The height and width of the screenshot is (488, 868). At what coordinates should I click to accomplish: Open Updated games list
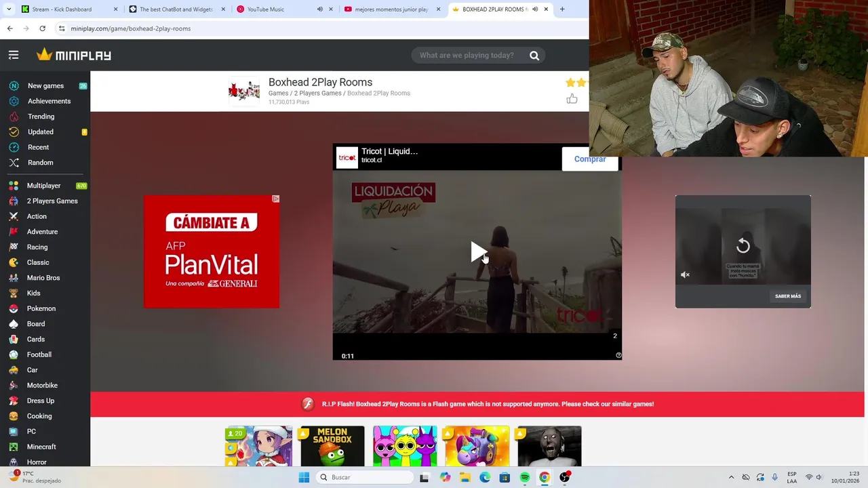(40, 132)
